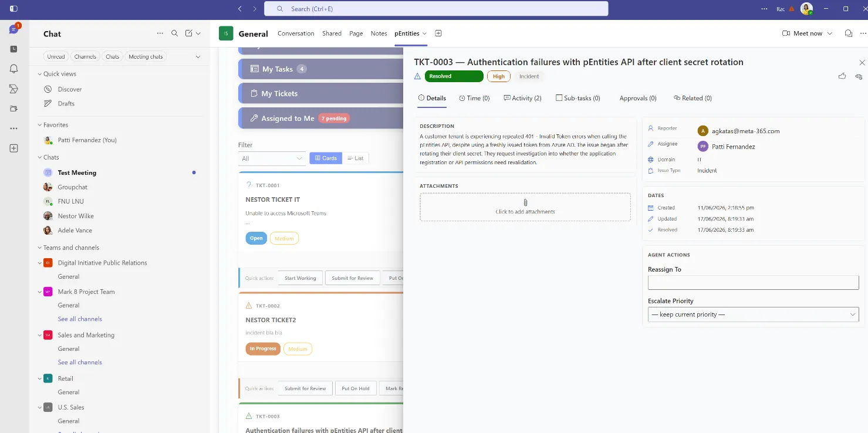This screenshot has height=433, width=868.
Task: Open the profile avatar in the title bar
Action: click(806, 9)
